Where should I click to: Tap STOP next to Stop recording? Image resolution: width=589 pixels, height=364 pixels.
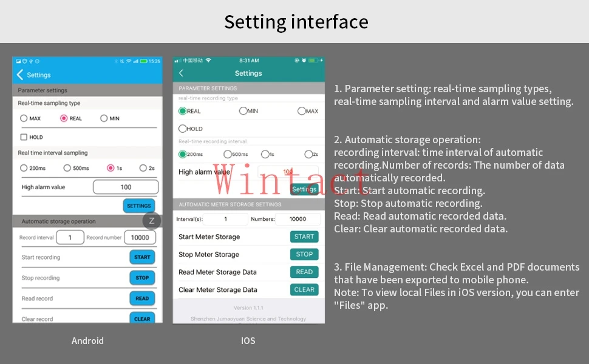[x=142, y=278]
